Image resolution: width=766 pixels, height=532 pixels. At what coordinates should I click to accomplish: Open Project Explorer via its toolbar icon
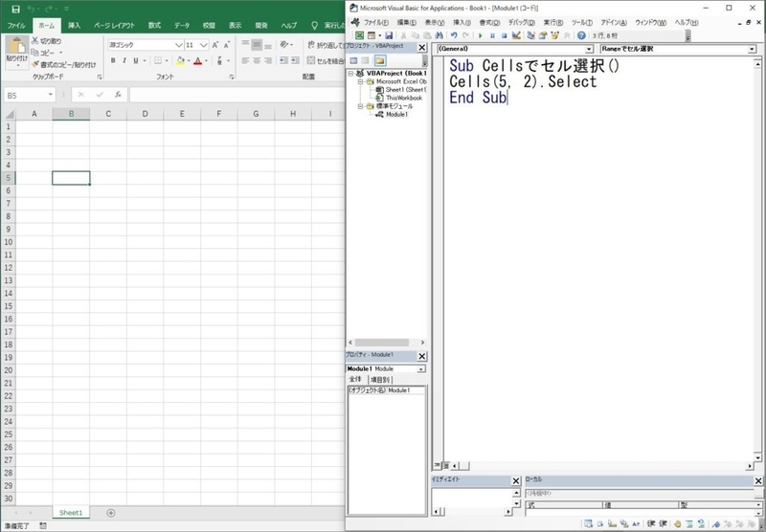pyautogui.click(x=531, y=35)
